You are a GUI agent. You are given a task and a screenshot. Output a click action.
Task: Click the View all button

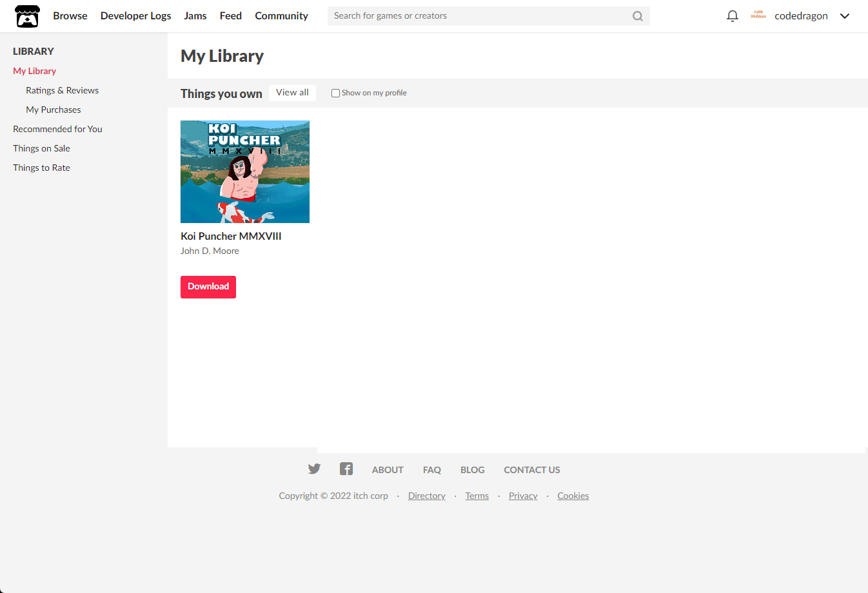coord(293,93)
